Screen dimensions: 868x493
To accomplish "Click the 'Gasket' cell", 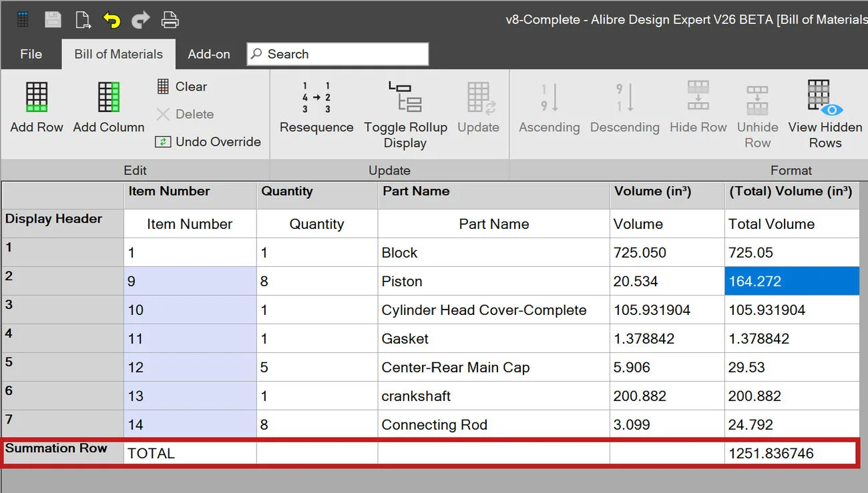I will [x=494, y=339].
